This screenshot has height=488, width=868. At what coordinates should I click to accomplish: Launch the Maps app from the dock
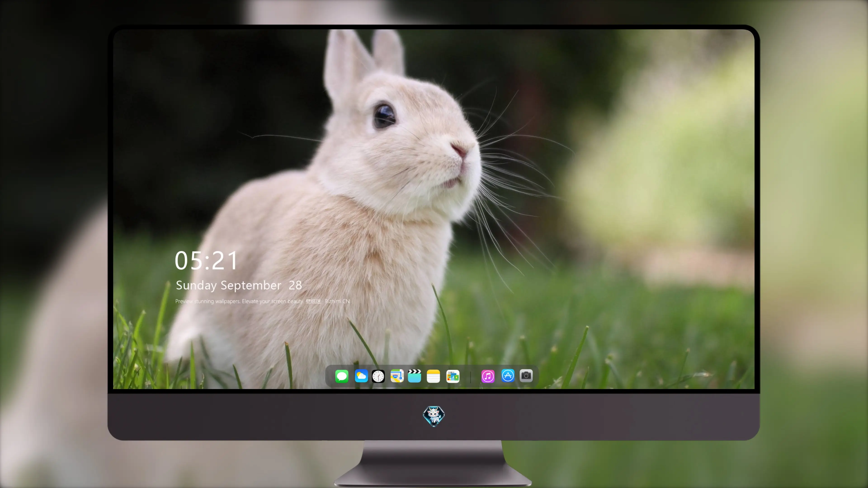[397, 376]
